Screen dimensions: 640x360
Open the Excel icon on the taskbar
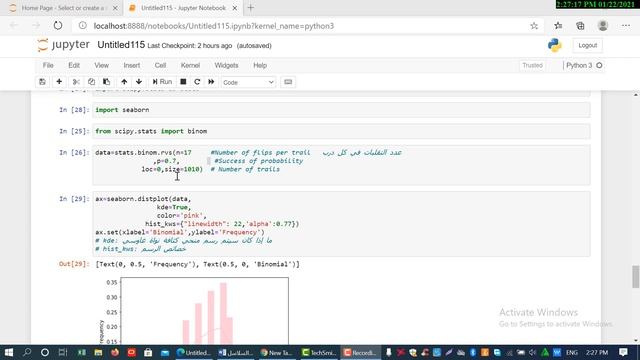click(x=81, y=352)
